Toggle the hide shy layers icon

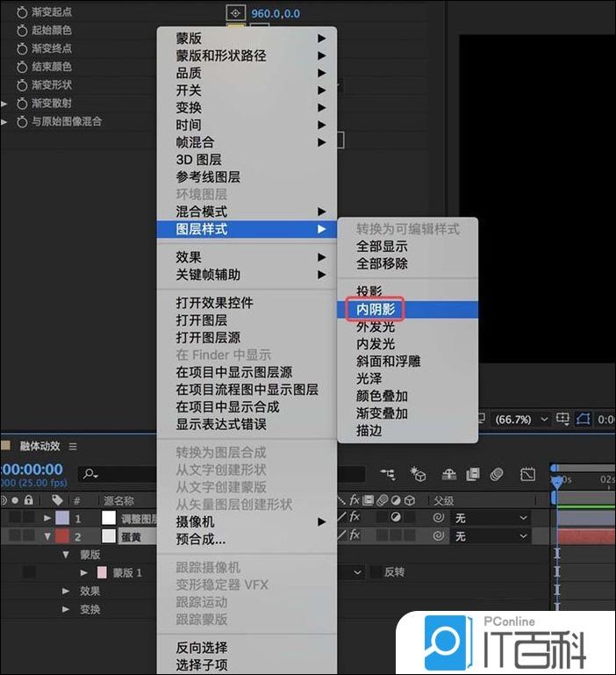click(449, 474)
